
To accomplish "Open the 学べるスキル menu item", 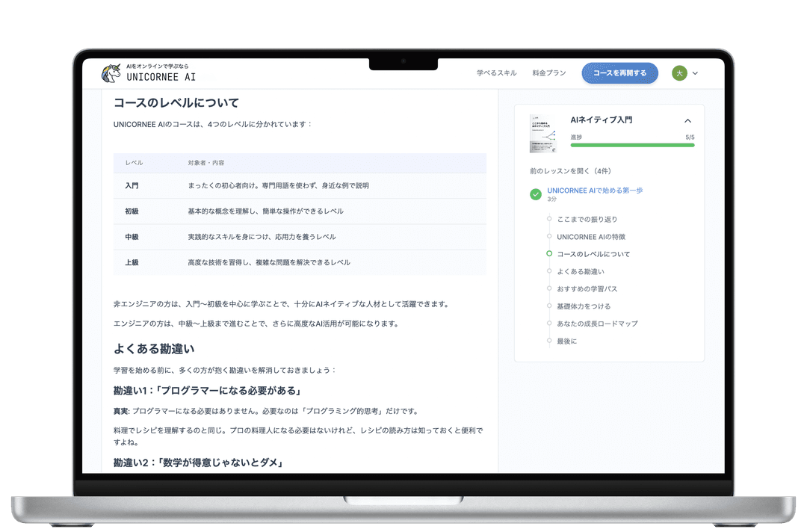I will [497, 73].
